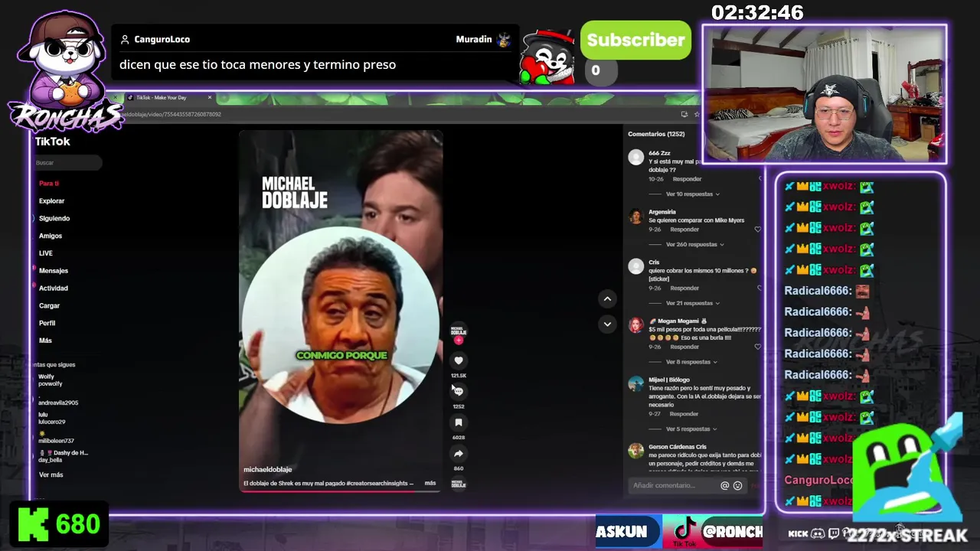The image size is (980, 551).
Task: Open the sound disc below share count
Action: point(459,484)
